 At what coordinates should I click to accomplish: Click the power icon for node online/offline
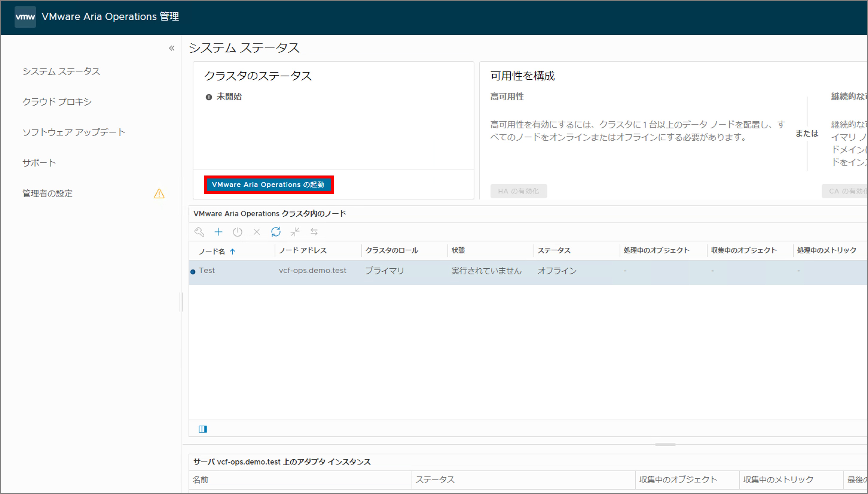click(x=237, y=232)
